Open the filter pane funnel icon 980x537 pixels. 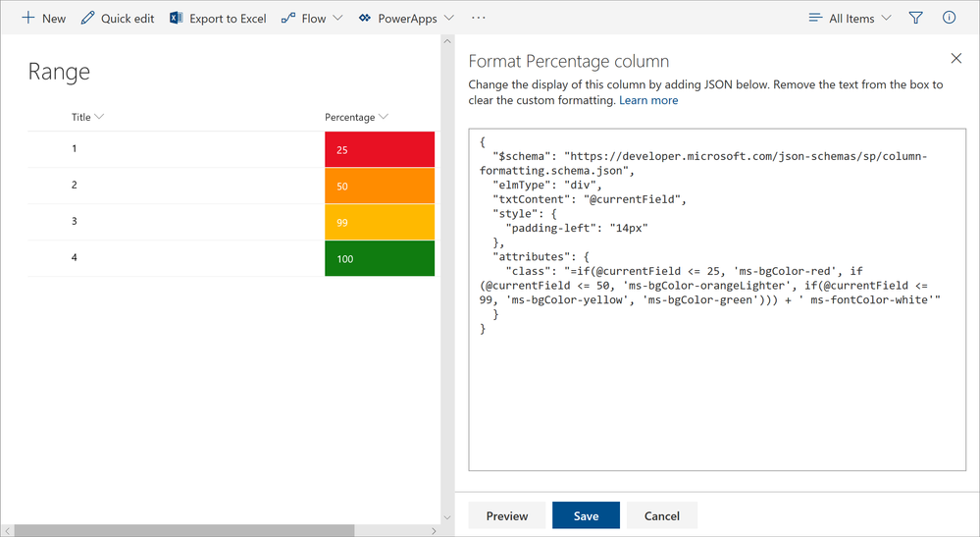915,18
